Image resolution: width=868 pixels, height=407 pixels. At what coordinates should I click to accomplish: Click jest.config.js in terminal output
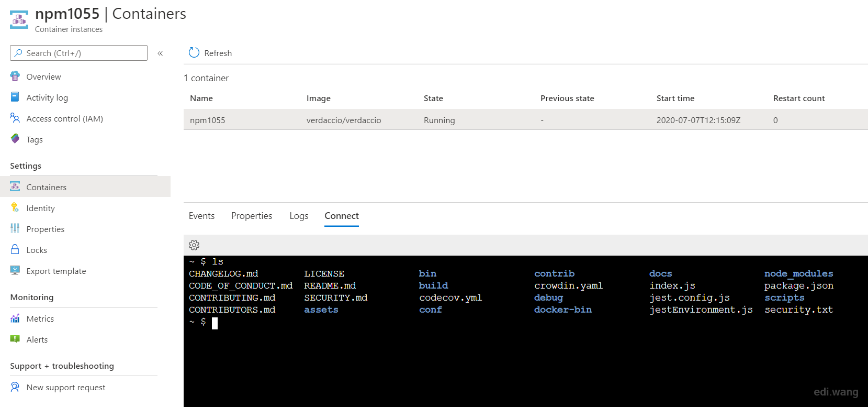click(689, 298)
